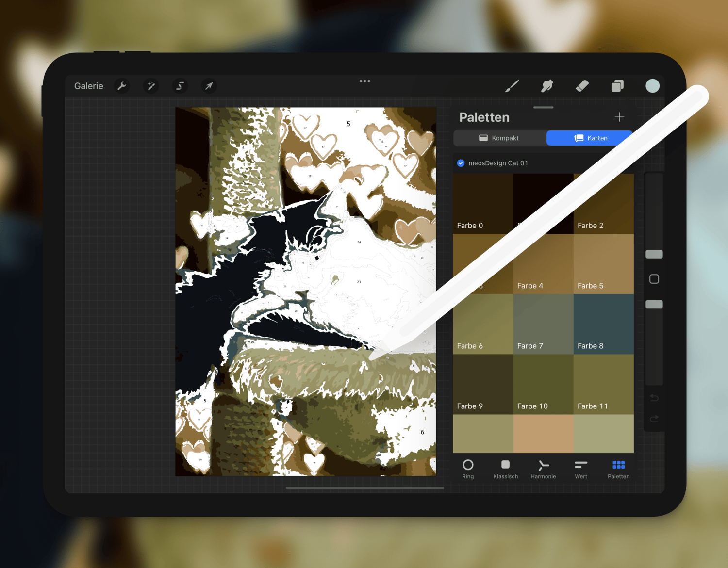Open the Layers panel
Image resolution: width=728 pixels, height=568 pixels.
click(617, 86)
